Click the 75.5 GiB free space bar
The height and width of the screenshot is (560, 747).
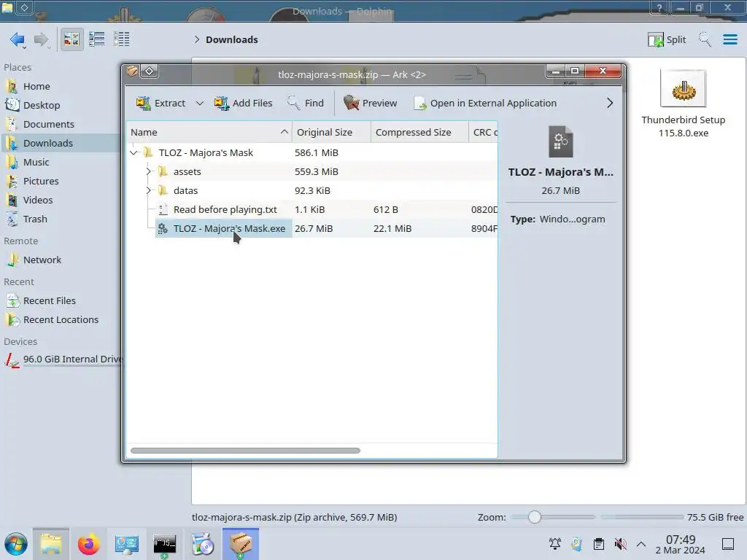click(642, 517)
